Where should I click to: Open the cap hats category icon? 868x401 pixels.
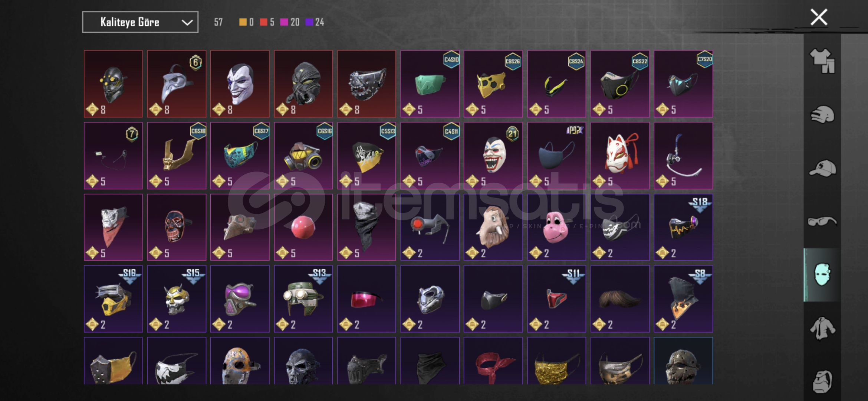(x=822, y=168)
